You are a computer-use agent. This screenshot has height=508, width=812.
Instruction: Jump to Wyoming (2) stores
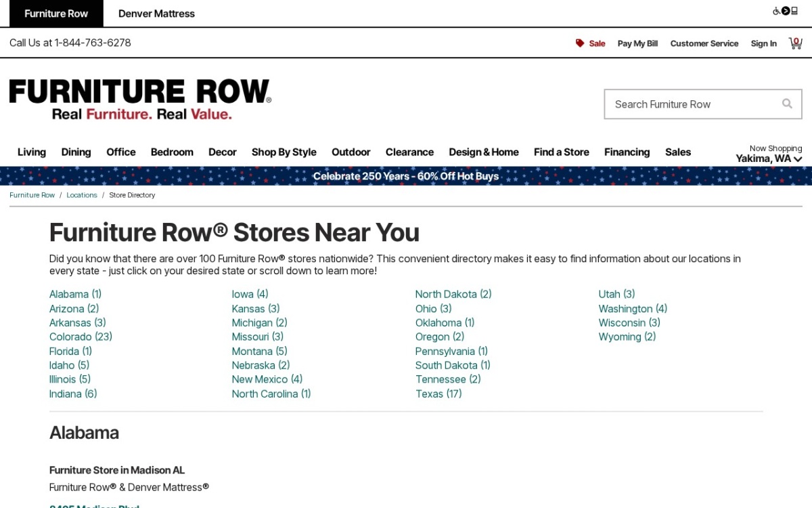(627, 337)
